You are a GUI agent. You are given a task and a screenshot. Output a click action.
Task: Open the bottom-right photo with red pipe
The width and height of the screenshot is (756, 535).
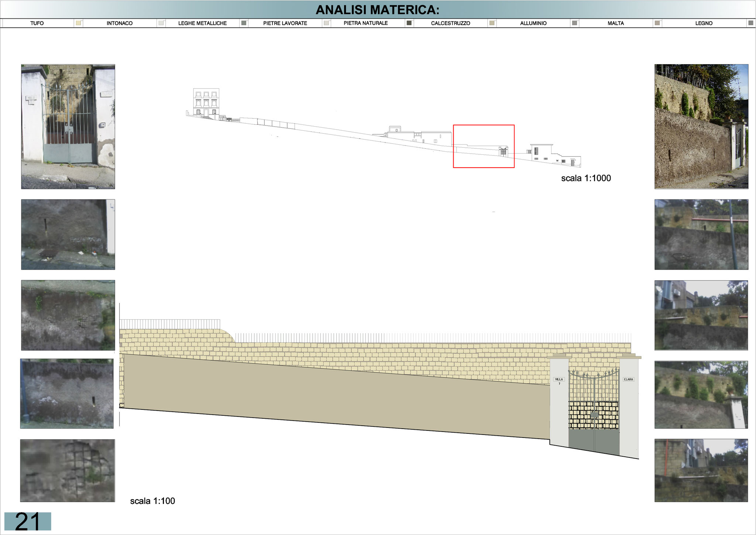tap(701, 470)
